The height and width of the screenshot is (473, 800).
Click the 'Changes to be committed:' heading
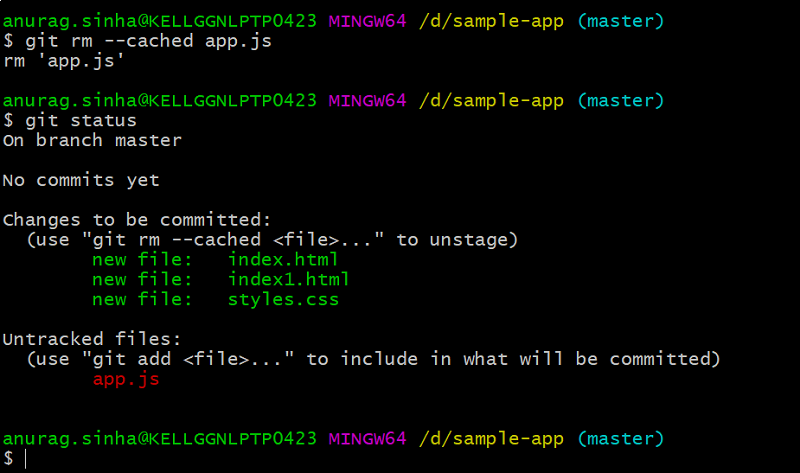[x=137, y=220]
